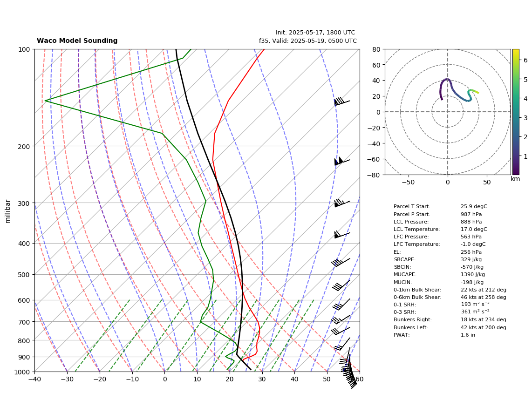Click the '1.6 in' value

pos(468,335)
